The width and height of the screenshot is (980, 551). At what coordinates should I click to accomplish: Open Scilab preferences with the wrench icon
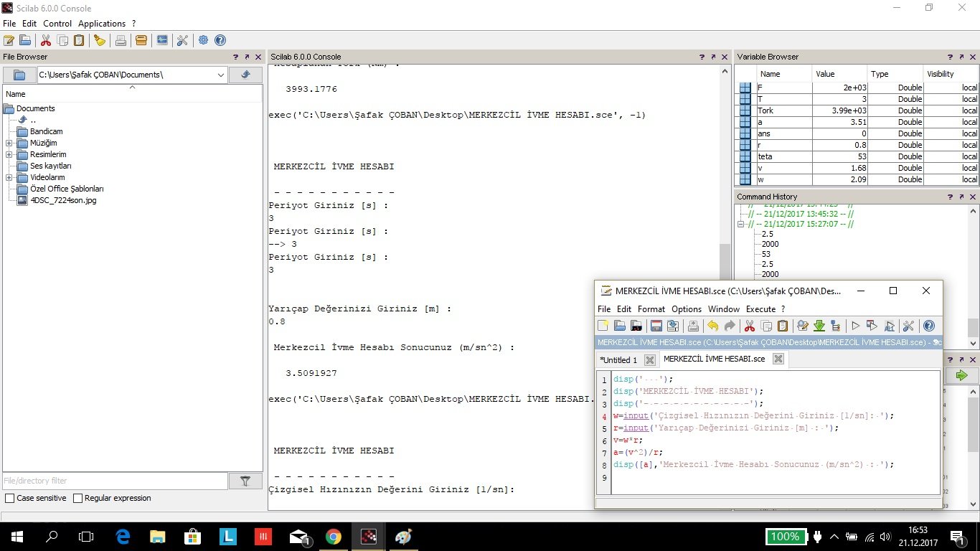[x=182, y=40]
